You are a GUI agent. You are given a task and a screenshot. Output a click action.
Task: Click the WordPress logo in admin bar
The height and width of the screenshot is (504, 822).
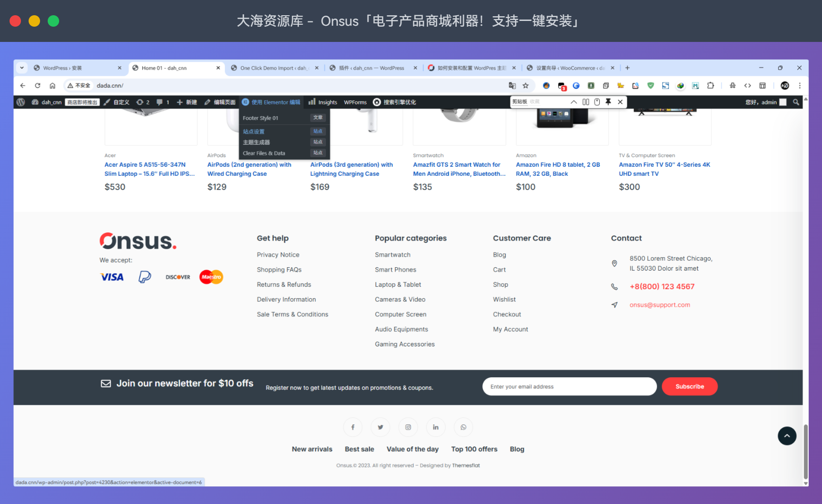coord(21,102)
